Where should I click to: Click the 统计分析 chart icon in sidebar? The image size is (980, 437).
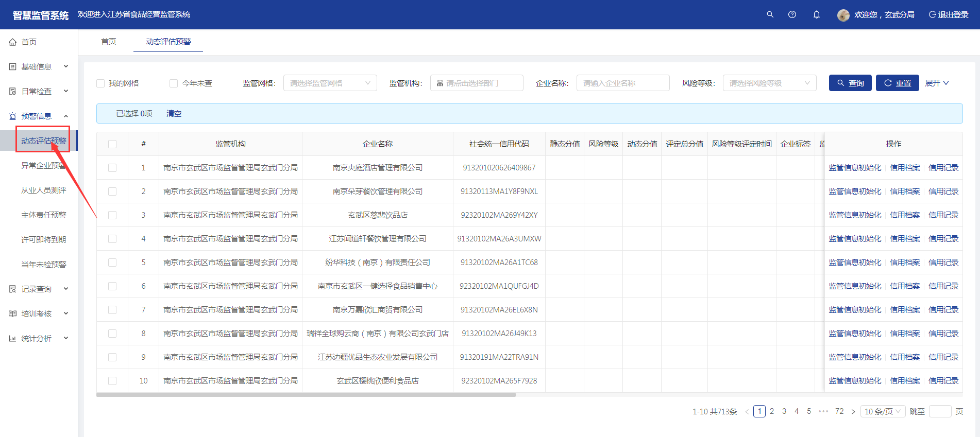[x=13, y=339]
